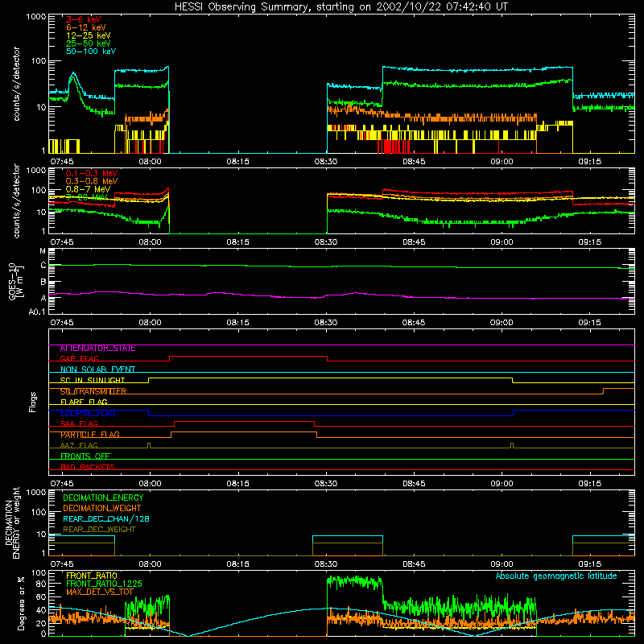Click the vertical Flags axis label
This screenshot has width=644, height=644.
tap(33, 402)
